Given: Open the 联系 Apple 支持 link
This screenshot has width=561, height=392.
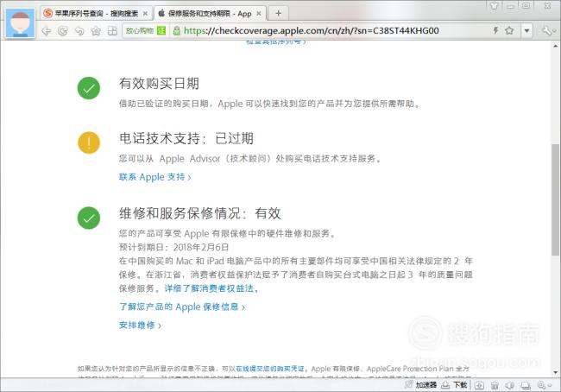Looking at the screenshot, I should [154, 177].
